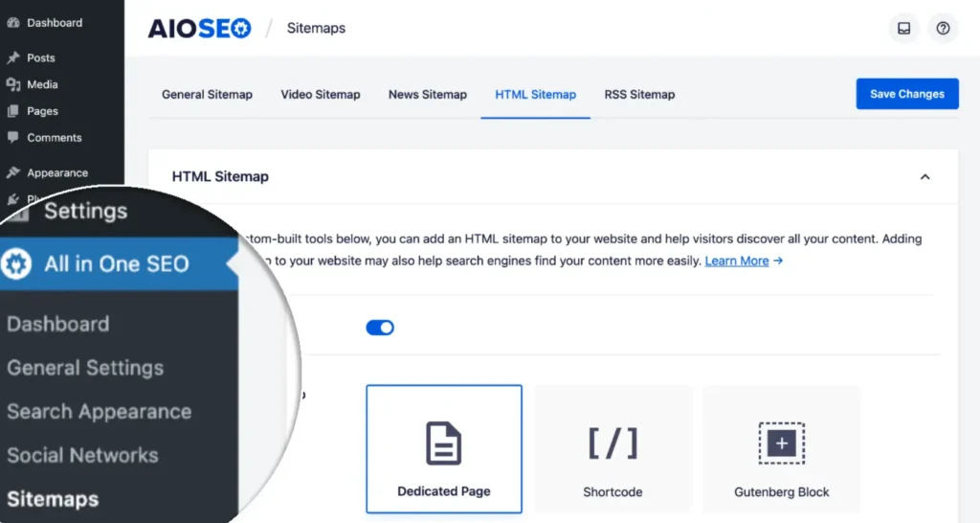Click the Gutenberg Block plus icon
Screen dimensions: 980x523
782,443
